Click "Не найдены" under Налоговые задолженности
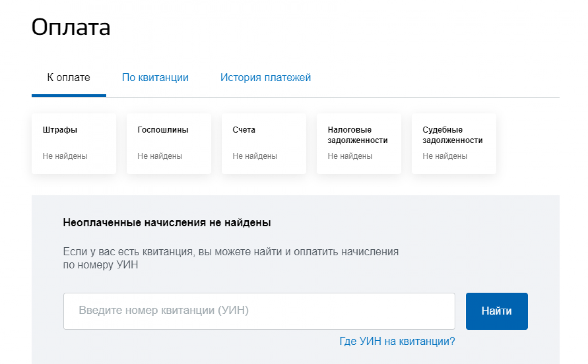The height and width of the screenshot is (364, 588). point(350,156)
